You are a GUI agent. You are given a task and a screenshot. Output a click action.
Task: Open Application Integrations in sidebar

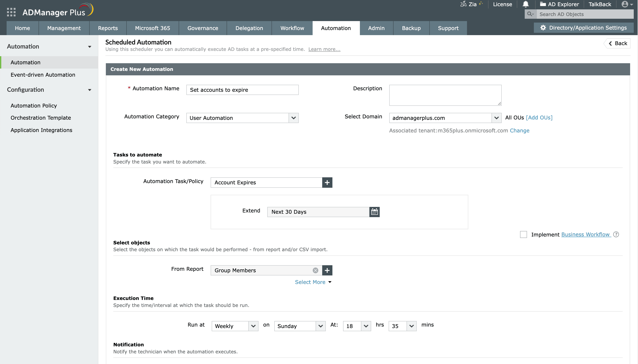[42, 130]
